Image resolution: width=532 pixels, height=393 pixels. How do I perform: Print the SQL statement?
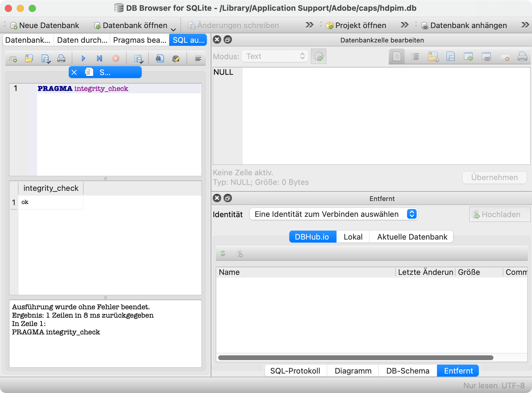pyautogui.click(x=61, y=58)
